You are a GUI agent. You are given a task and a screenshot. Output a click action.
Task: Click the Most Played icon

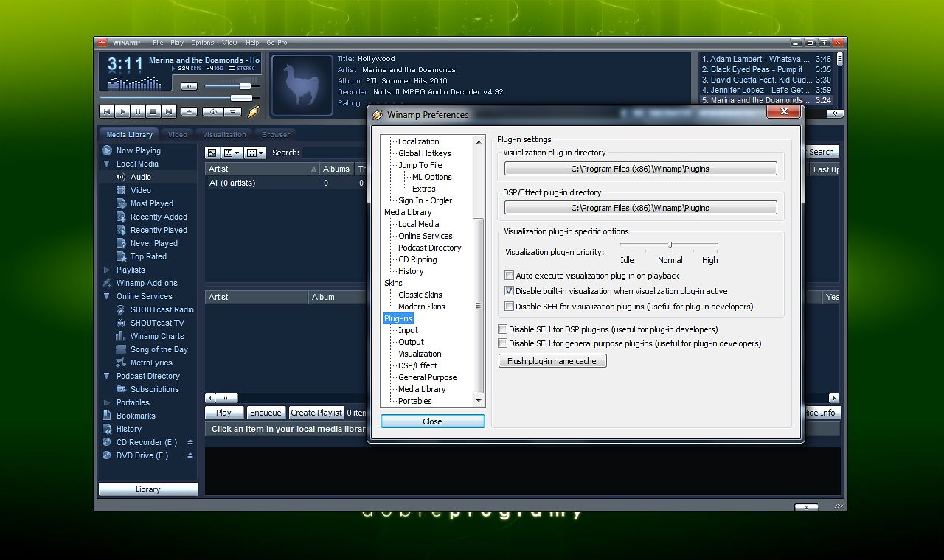pos(122,203)
